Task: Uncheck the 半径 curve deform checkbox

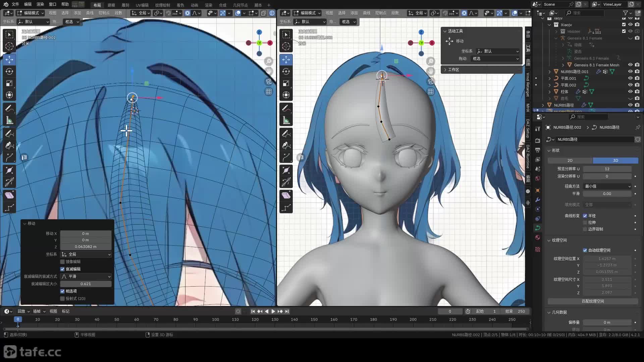Action: pos(585,216)
